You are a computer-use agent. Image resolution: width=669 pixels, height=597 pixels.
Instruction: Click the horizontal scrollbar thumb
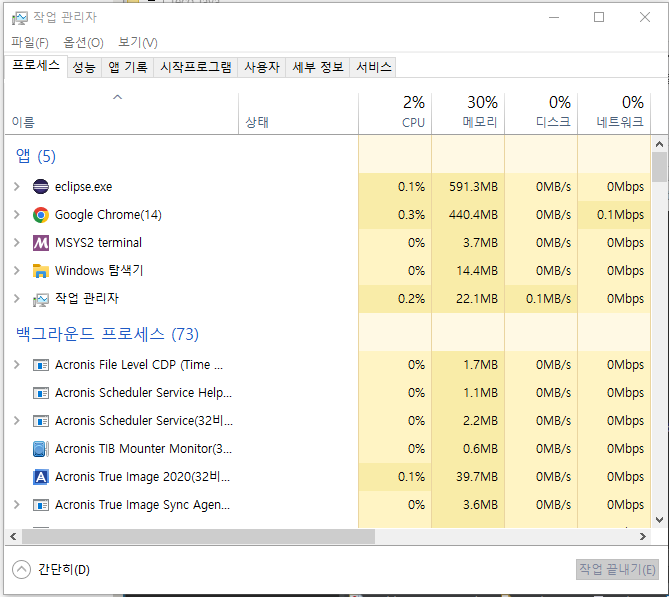tap(198, 536)
